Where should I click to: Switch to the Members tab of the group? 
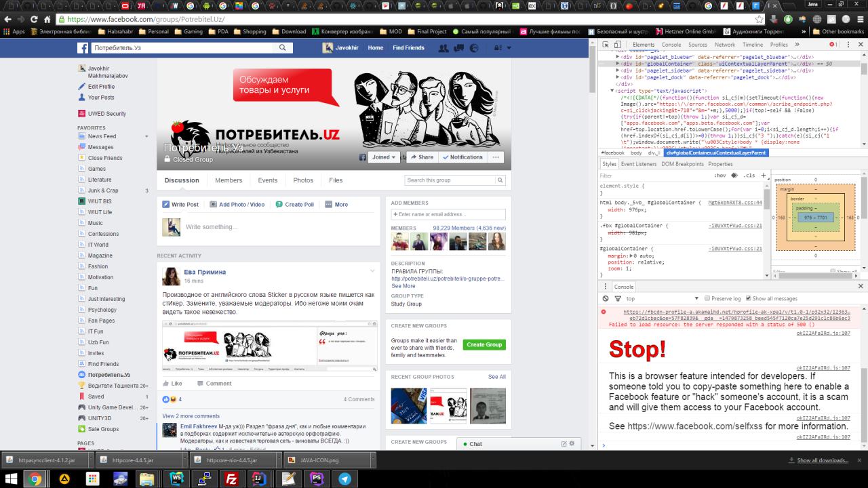click(229, 180)
